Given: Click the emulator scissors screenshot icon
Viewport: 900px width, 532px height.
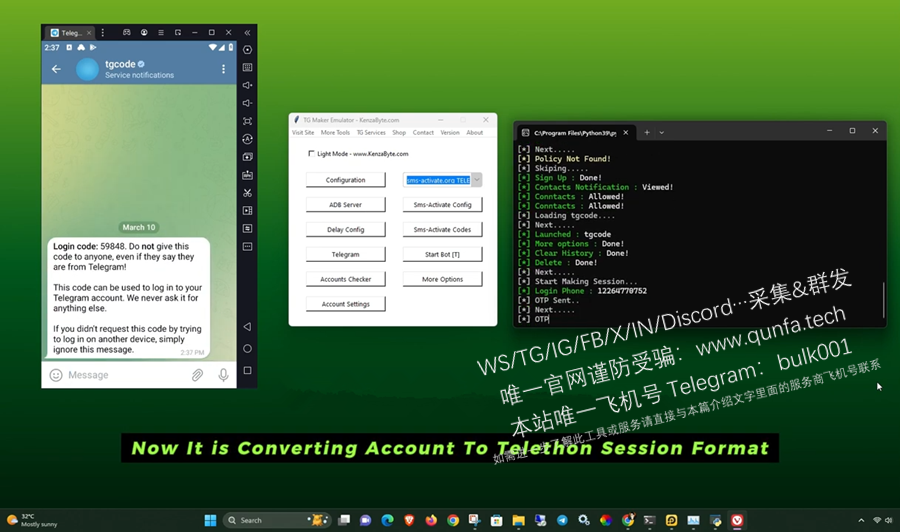Looking at the screenshot, I should tap(247, 193).
